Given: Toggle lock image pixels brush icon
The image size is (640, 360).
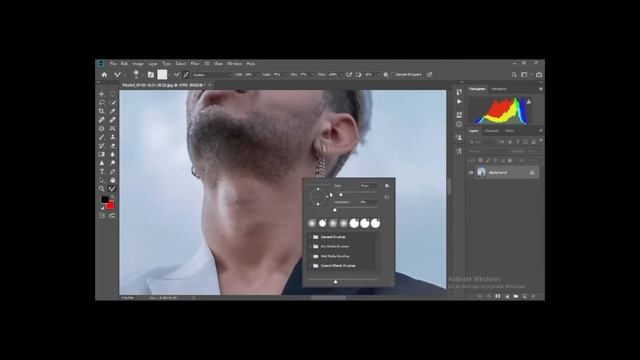Looking at the screenshot, I should coord(488,160).
